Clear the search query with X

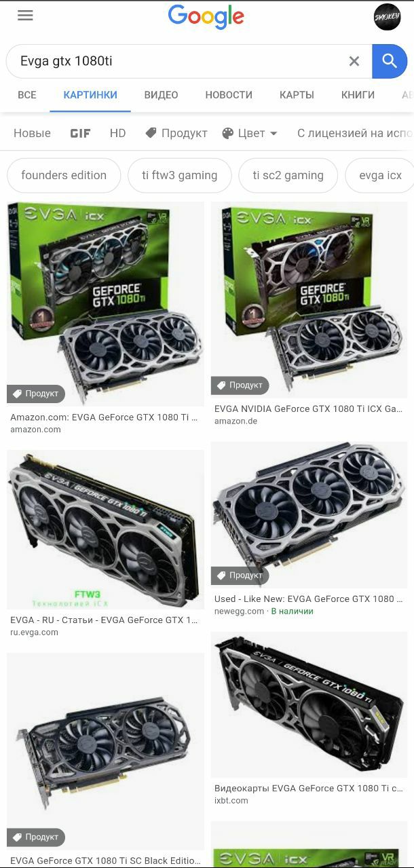[354, 61]
